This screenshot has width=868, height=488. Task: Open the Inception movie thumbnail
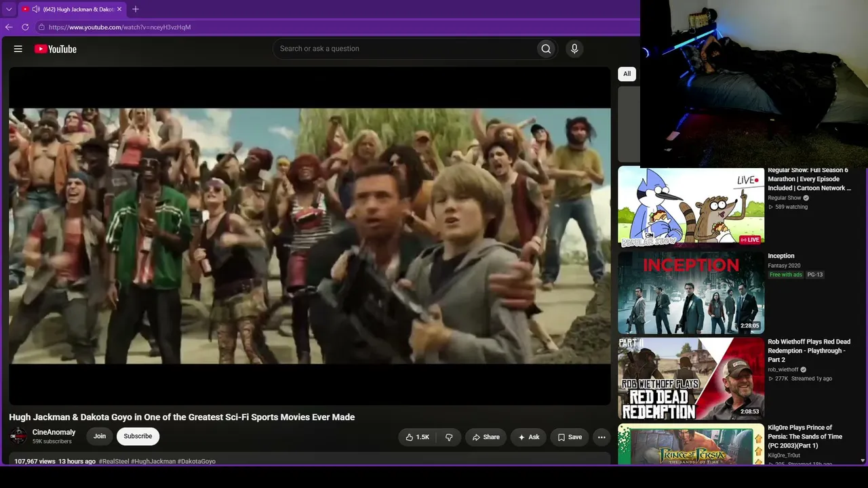point(691,293)
